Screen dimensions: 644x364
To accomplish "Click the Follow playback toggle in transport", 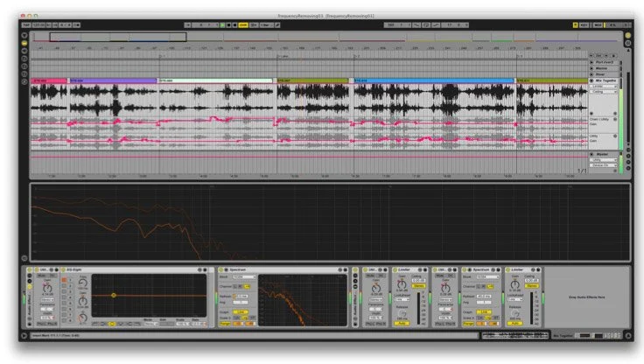I will coord(187,25).
